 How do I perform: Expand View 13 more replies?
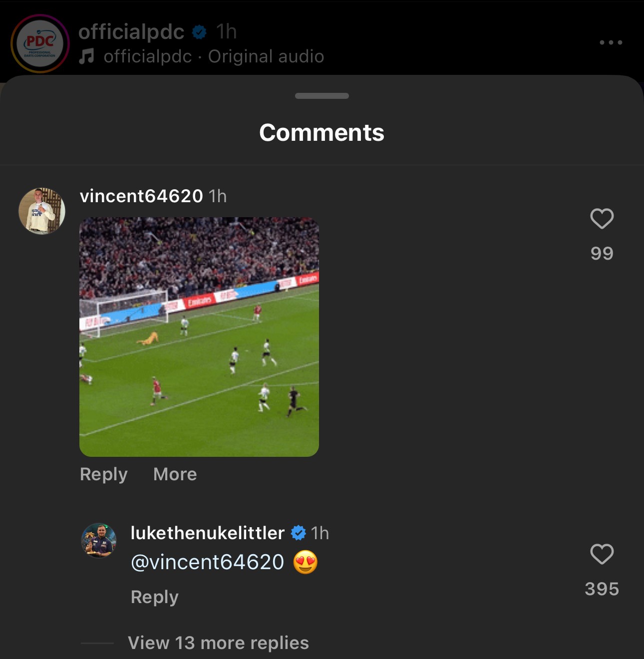pyautogui.click(x=218, y=643)
